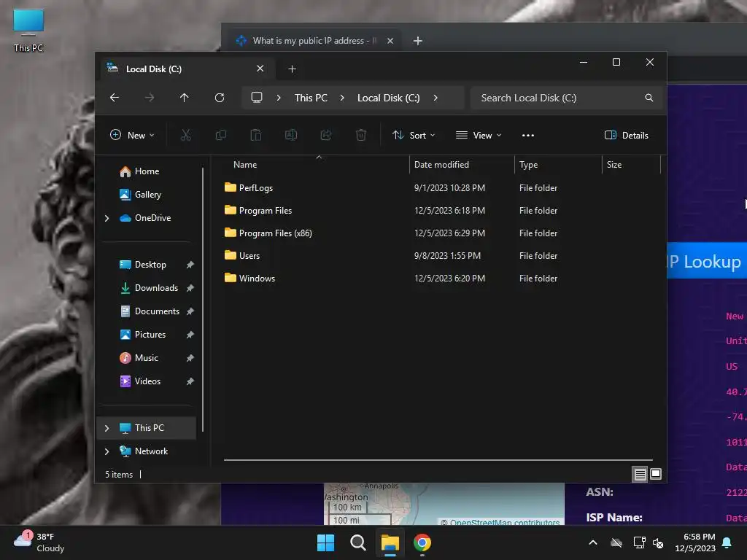Toggle the Details pane
747x560 pixels.
pos(626,135)
